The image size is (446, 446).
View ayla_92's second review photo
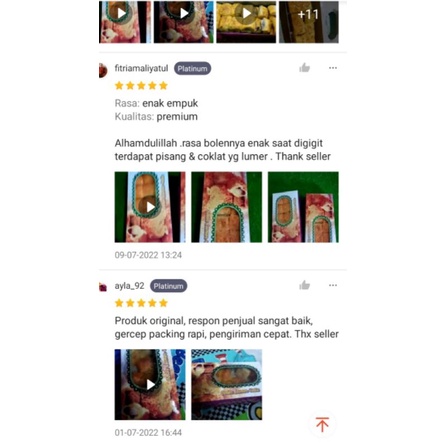coord(227,384)
